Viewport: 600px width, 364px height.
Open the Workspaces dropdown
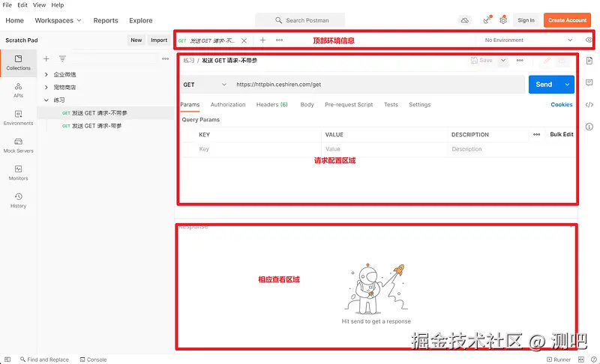[58, 20]
